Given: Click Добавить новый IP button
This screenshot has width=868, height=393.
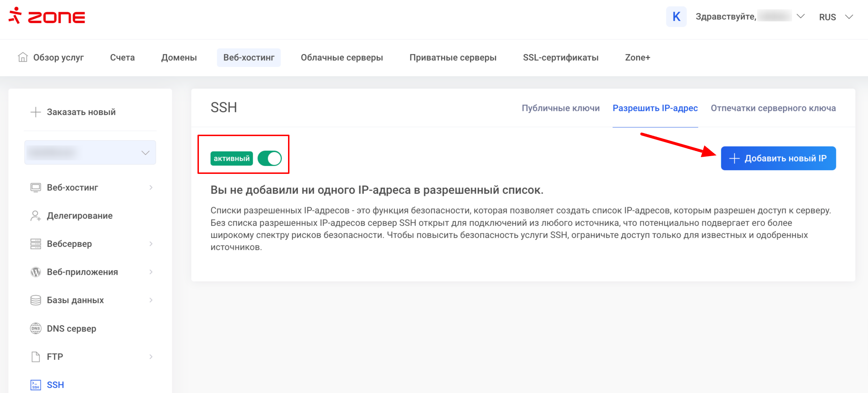Looking at the screenshot, I should pyautogui.click(x=778, y=158).
